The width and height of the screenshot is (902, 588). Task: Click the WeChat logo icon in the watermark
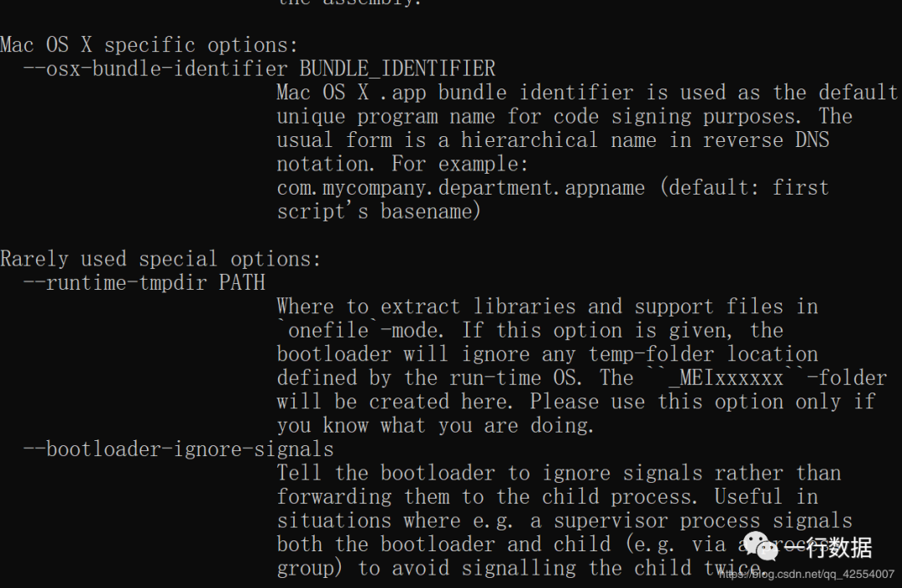click(761, 547)
